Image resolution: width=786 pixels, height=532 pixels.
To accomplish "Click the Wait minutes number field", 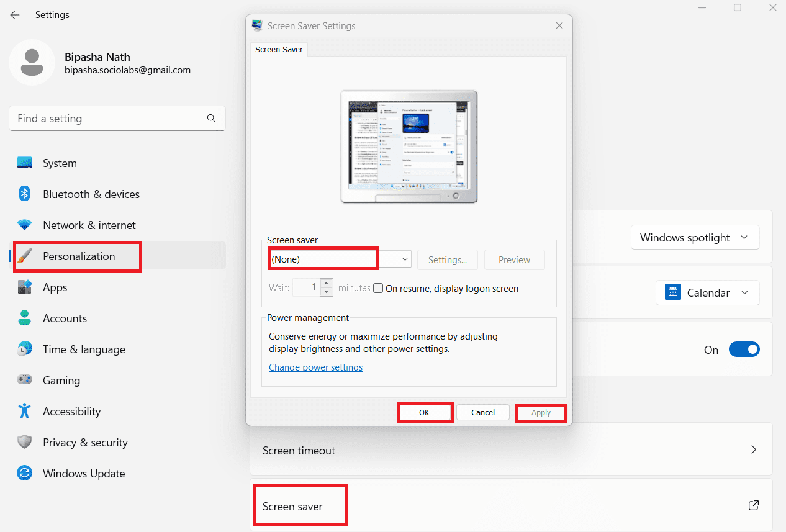I will coord(307,287).
